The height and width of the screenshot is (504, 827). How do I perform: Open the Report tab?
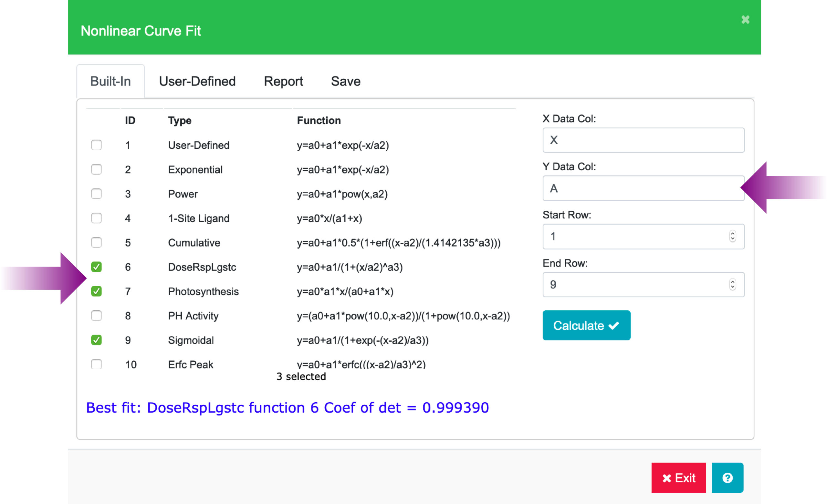pos(283,82)
